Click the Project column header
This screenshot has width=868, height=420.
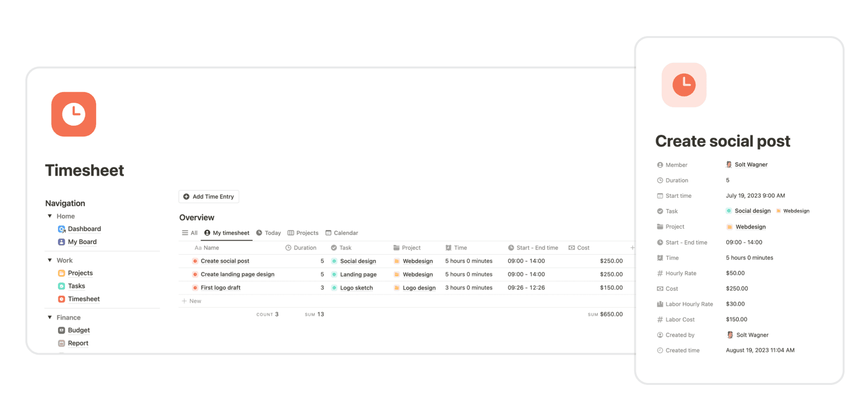[x=407, y=248]
